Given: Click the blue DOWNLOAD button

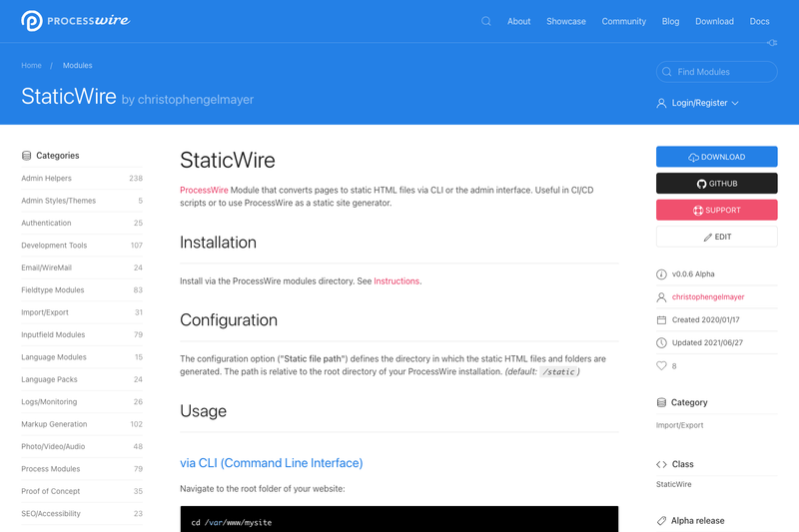Looking at the screenshot, I should coord(716,157).
